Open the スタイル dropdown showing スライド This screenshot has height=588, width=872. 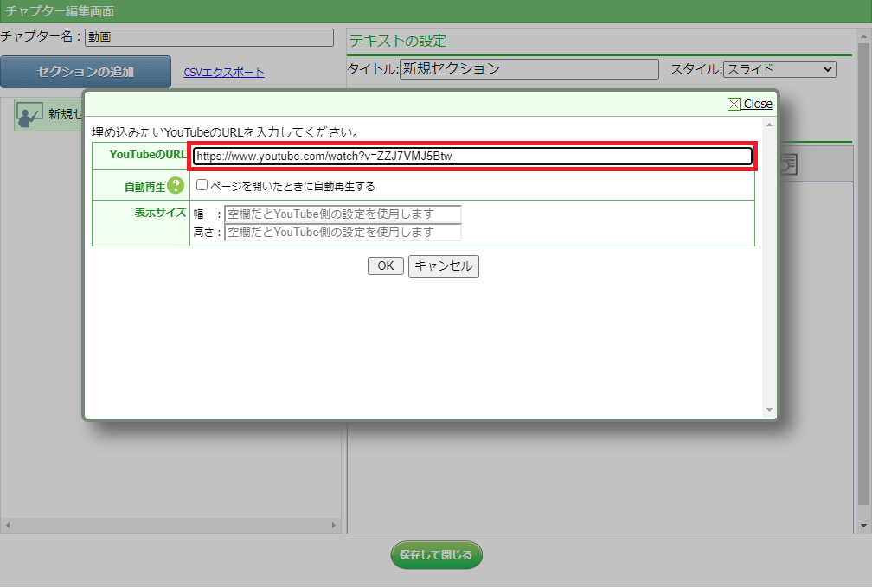pyautogui.click(x=779, y=69)
